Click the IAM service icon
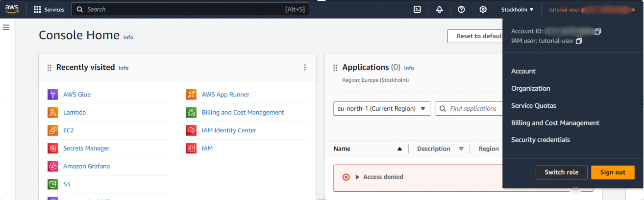 point(191,148)
